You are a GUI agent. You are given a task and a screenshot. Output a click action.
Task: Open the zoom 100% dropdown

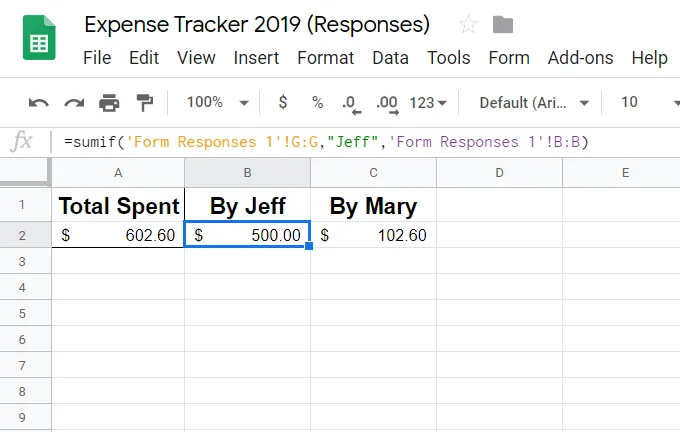click(217, 102)
